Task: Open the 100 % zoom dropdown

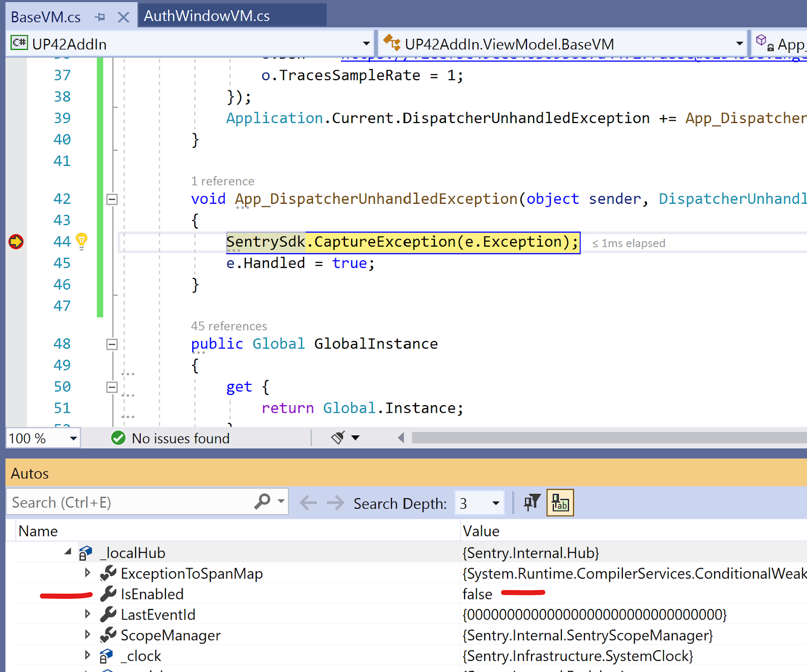Action: 74,438
